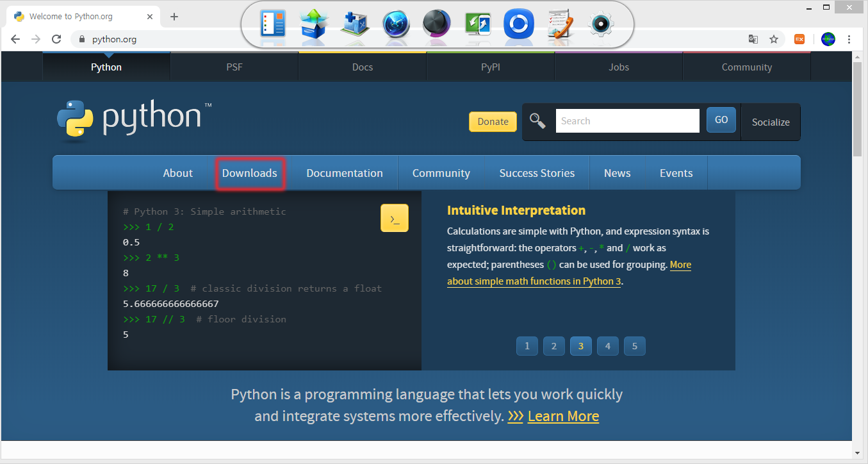Open the orange EX extension icon
This screenshot has height=464, width=868.
[x=799, y=39]
